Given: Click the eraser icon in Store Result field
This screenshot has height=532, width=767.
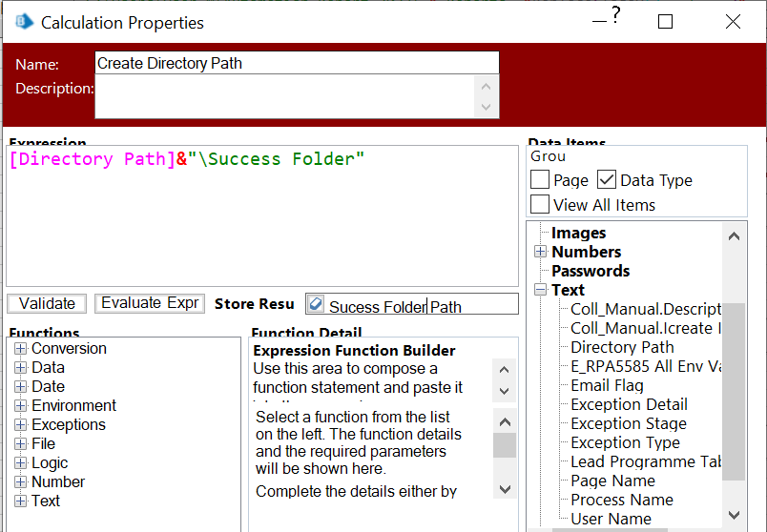Looking at the screenshot, I should tap(316, 303).
